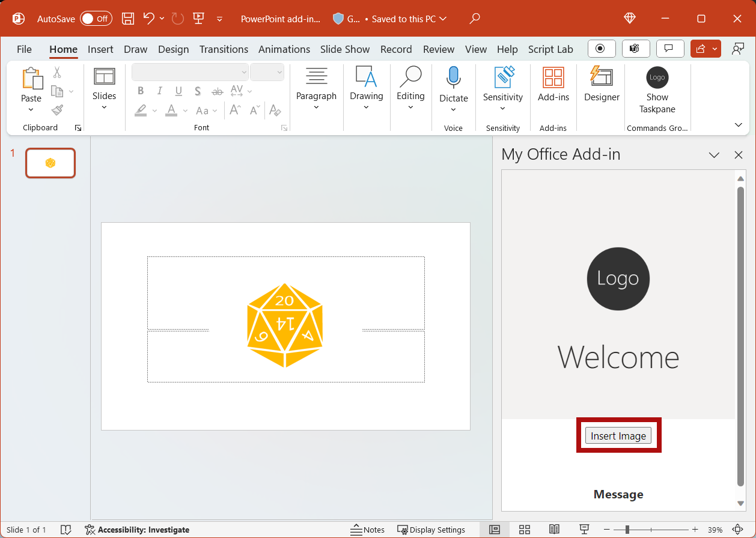This screenshot has width=756, height=538.
Task: Open the Undo history dropdown arrow
Action: (x=162, y=19)
